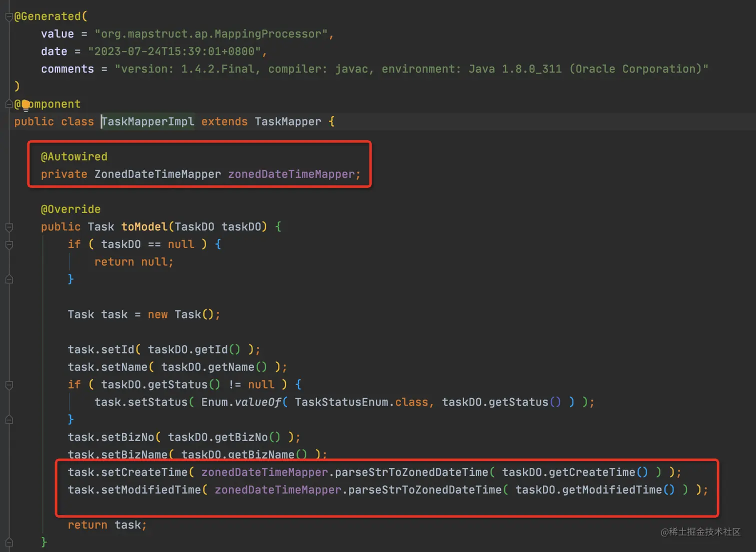
Task: Click the @Autowired annotation
Action: (x=74, y=156)
